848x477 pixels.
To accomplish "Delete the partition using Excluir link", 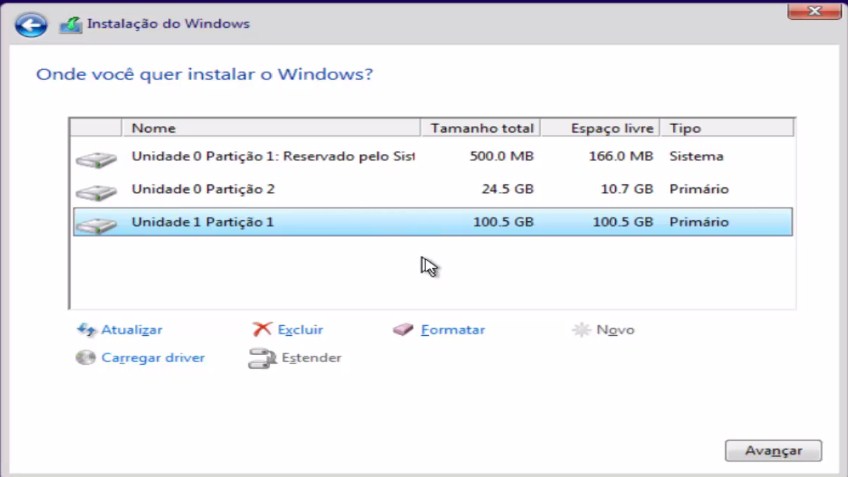I will [300, 330].
